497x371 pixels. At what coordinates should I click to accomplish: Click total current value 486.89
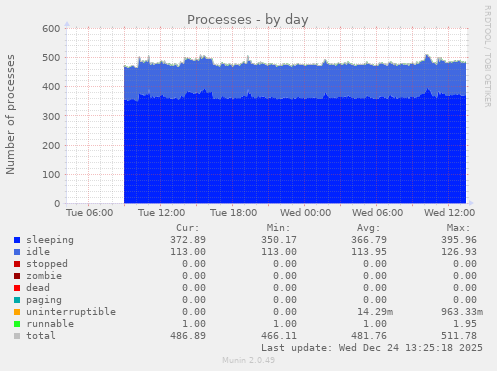coord(188,336)
